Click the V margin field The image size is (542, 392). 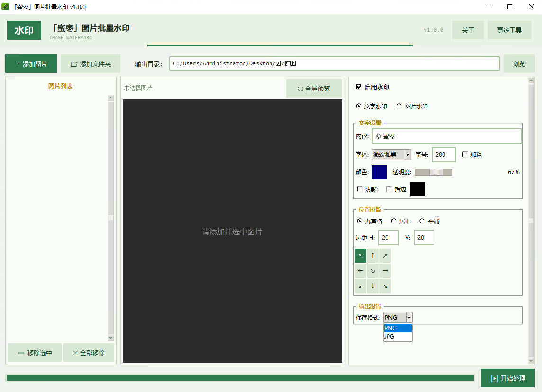point(424,237)
